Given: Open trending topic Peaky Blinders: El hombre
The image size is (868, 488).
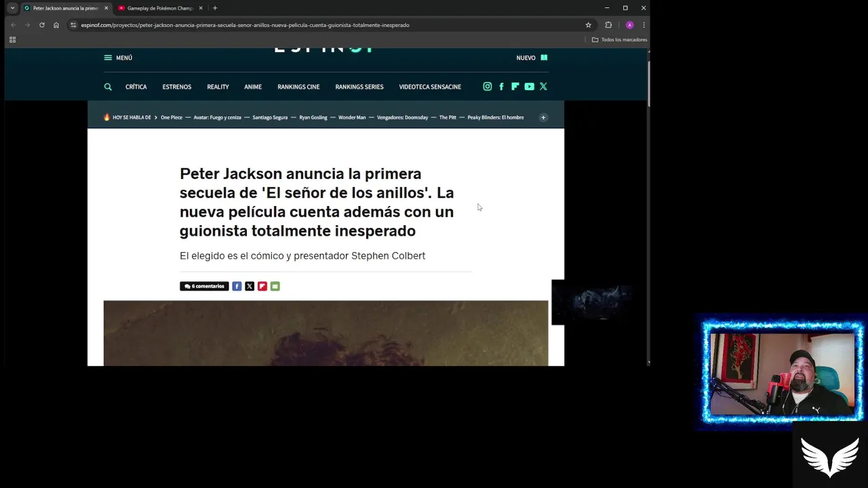Looking at the screenshot, I should 496,117.
